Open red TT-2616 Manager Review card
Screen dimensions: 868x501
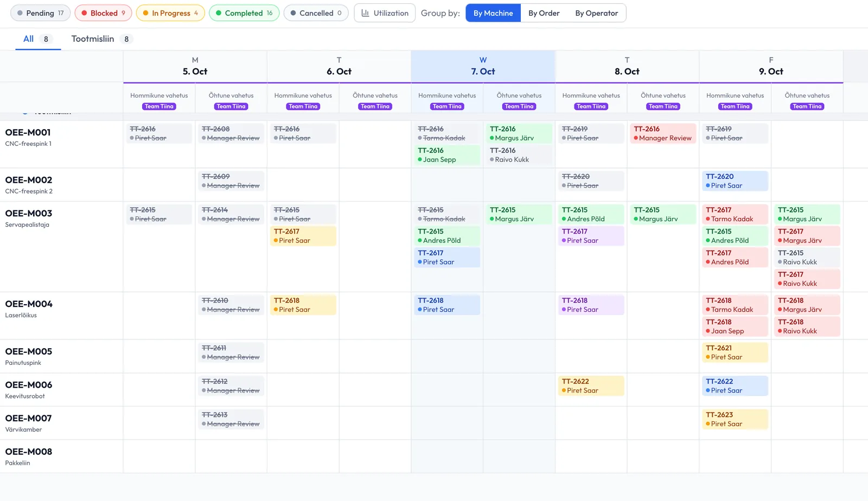click(x=663, y=133)
